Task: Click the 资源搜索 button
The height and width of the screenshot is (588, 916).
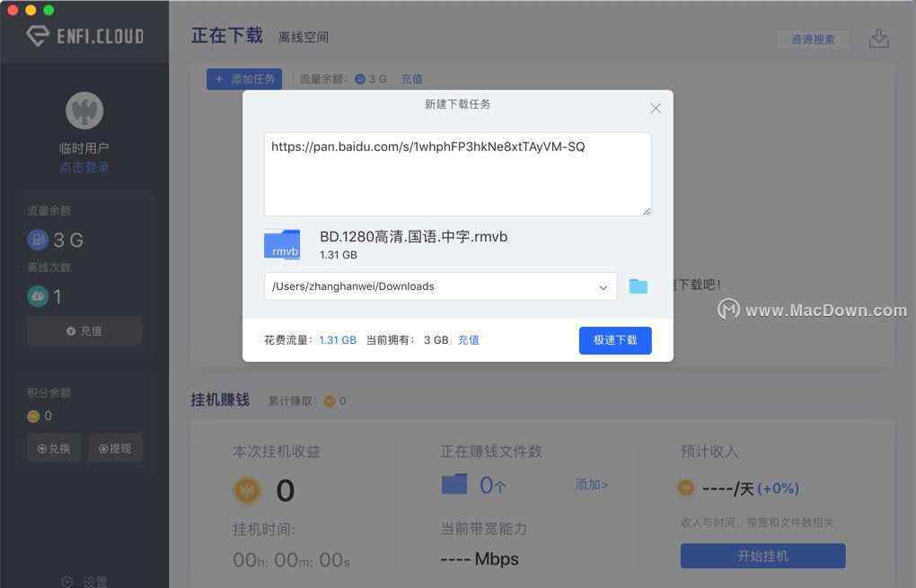Action: click(x=814, y=39)
